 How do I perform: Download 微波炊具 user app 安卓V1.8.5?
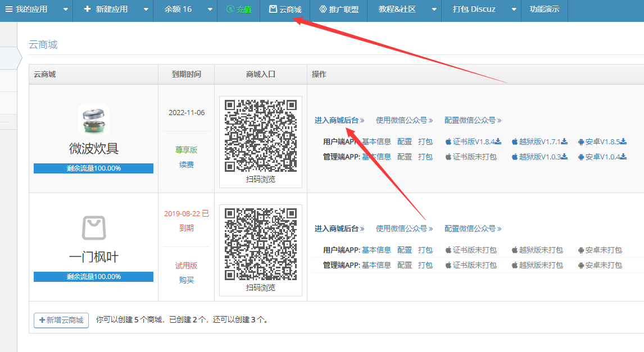tap(602, 141)
